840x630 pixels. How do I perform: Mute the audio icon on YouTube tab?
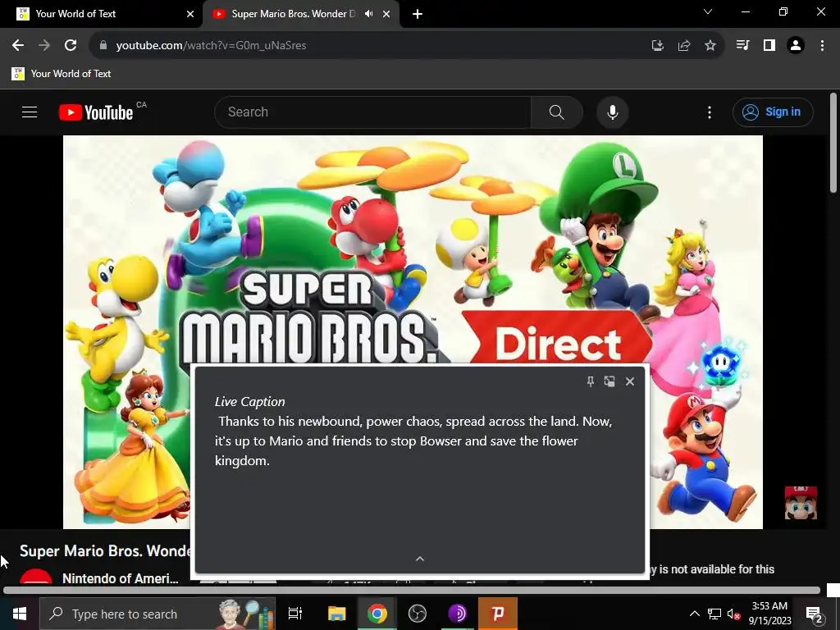pyautogui.click(x=368, y=14)
